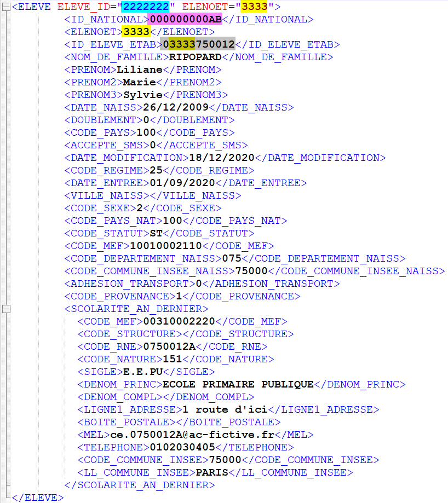Viewport: 448px width, 503px height.
Task: Click the empty BOITE_POSTALE opening tag
Action: pos(127,422)
